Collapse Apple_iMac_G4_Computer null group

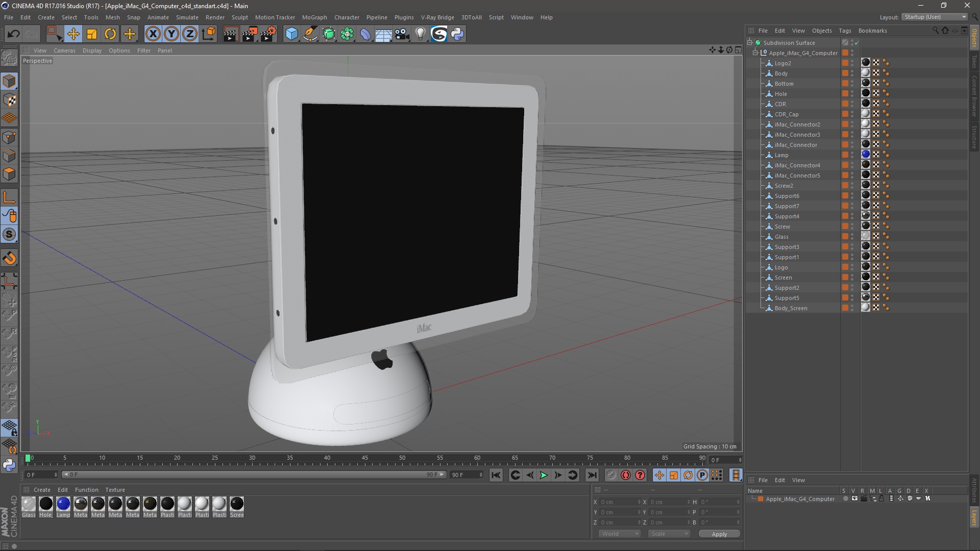click(755, 53)
